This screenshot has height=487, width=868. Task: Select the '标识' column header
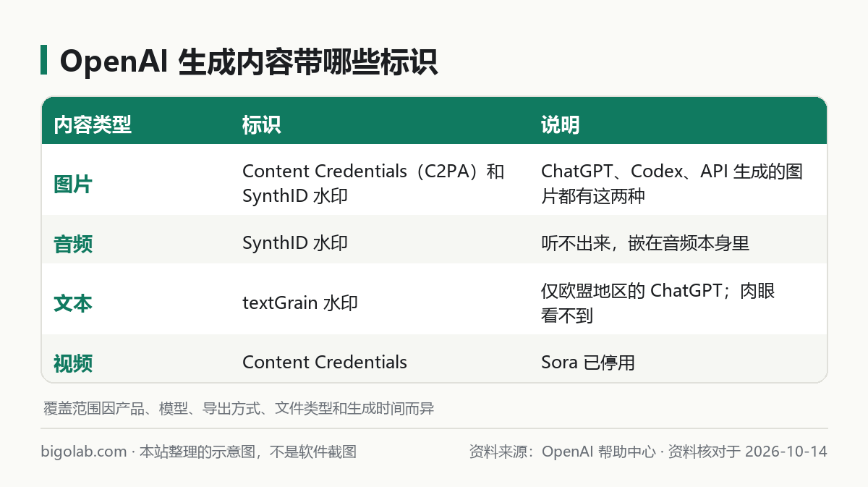point(261,125)
